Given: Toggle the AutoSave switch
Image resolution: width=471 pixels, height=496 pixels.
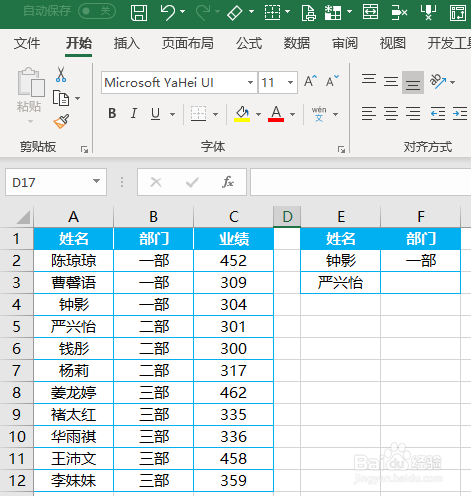Looking at the screenshot, I should [97, 11].
